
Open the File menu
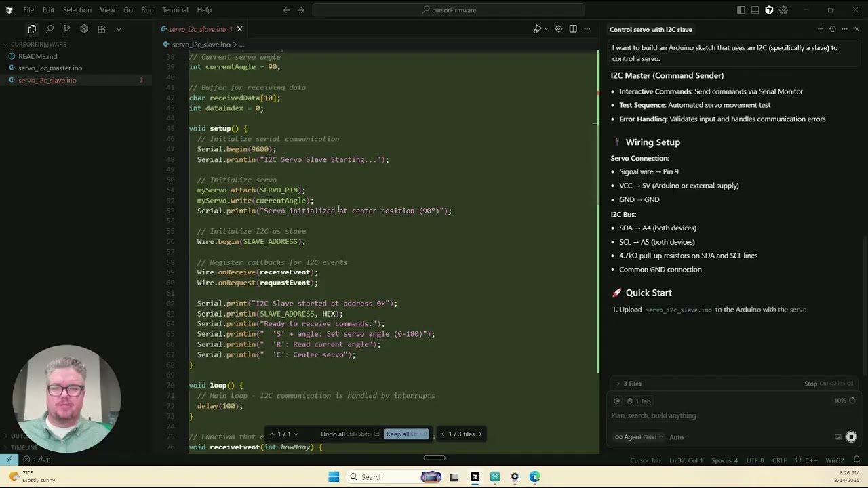pyautogui.click(x=28, y=10)
